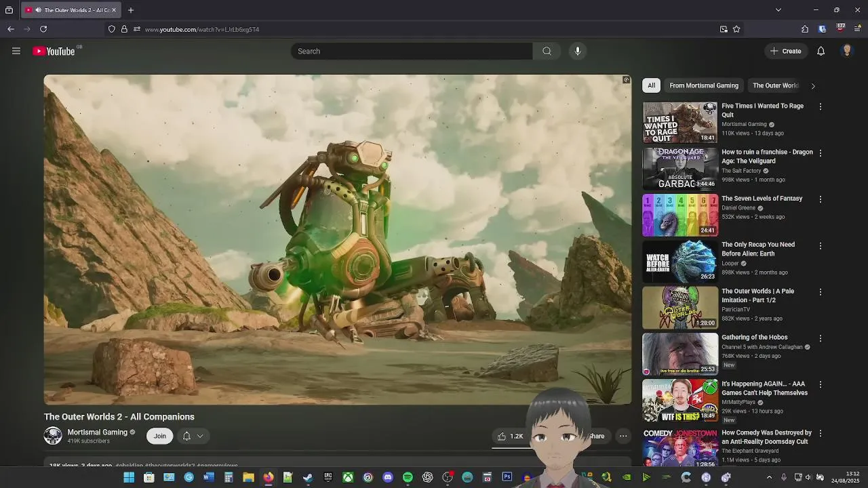
Task: Open PatricianTV channel name
Action: tap(737, 309)
